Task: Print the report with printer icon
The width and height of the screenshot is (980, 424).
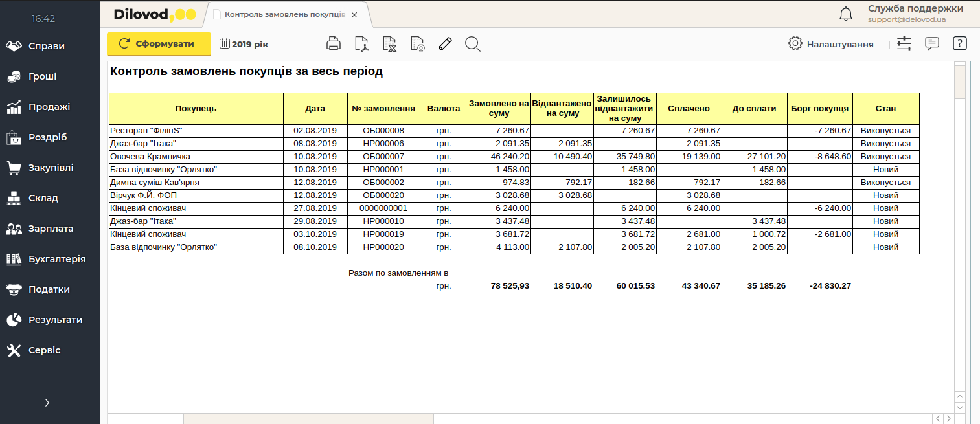Action: (x=334, y=44)
